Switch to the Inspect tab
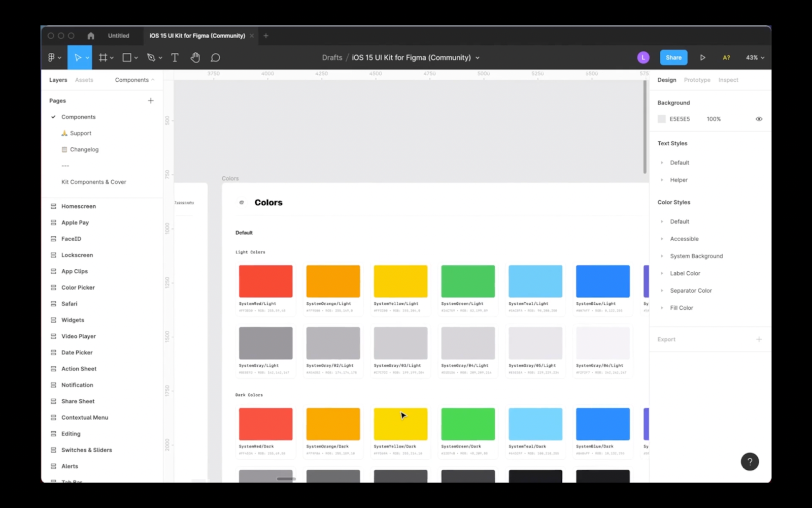812x508 pixels. tap(728, 80)
